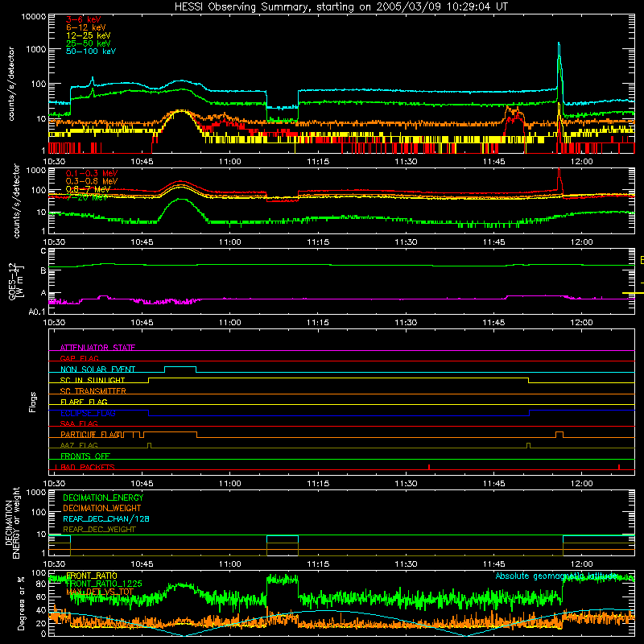
Task: Click the BAD_PACKETS flag label
Action: pos(87,467)
